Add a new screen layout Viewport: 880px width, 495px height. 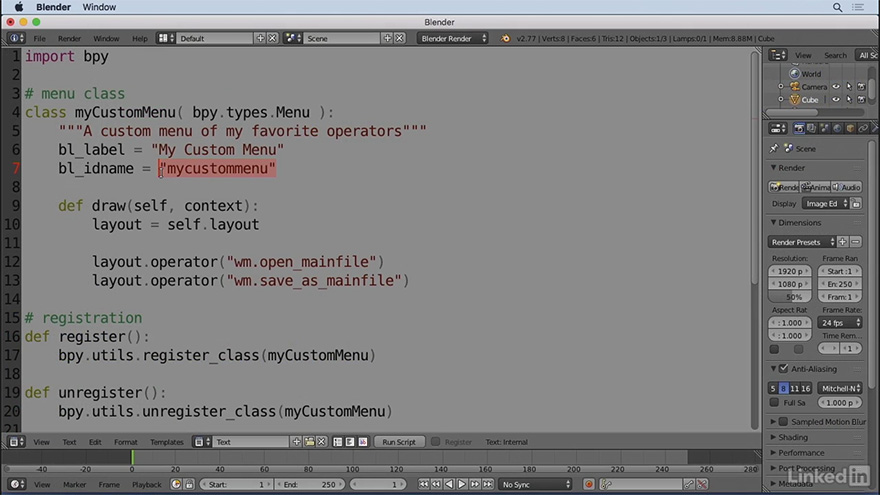[x=260, y=38]
